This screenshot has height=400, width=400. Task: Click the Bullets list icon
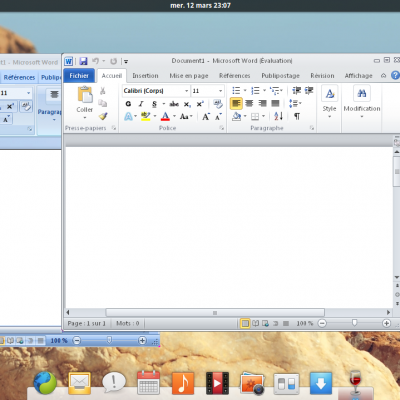point(236,91)
